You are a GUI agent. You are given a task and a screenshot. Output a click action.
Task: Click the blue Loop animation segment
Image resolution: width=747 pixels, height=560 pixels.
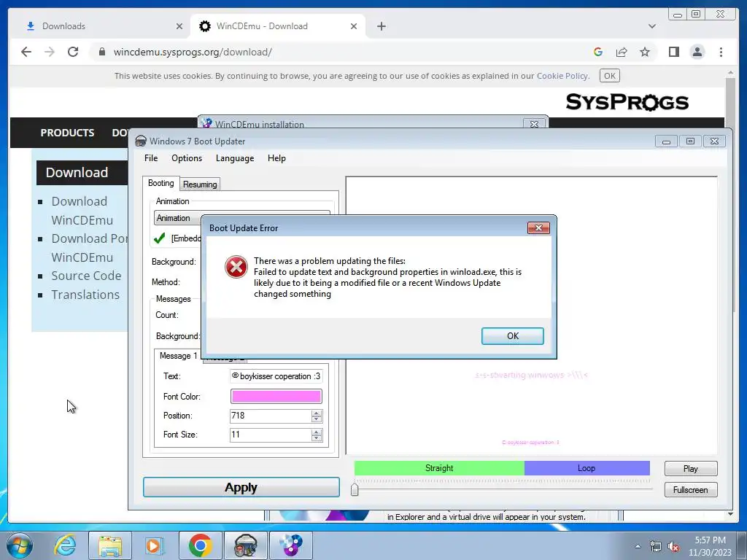point(587,468)
